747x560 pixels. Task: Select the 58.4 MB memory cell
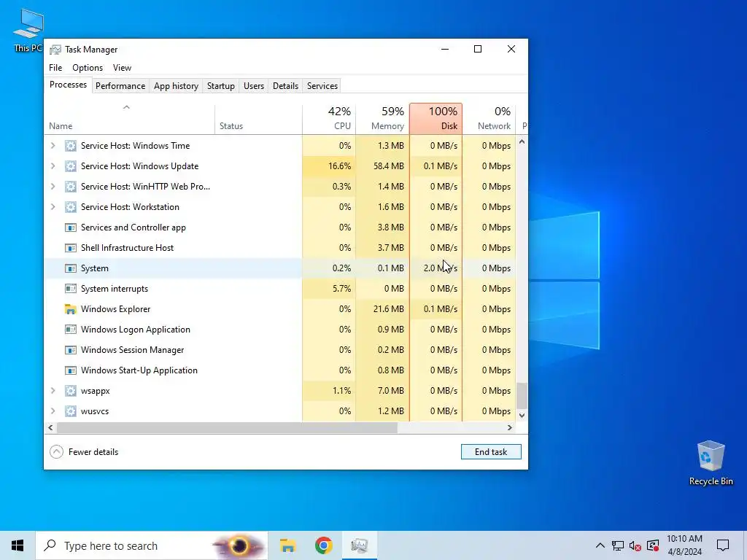tap(382, 166)
